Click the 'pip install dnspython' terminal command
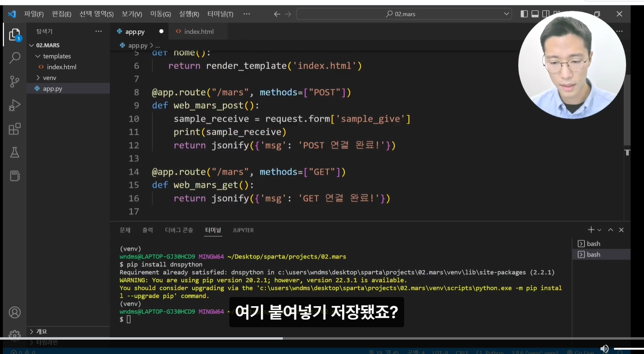 pyautogui.click(x=164, y=265)
